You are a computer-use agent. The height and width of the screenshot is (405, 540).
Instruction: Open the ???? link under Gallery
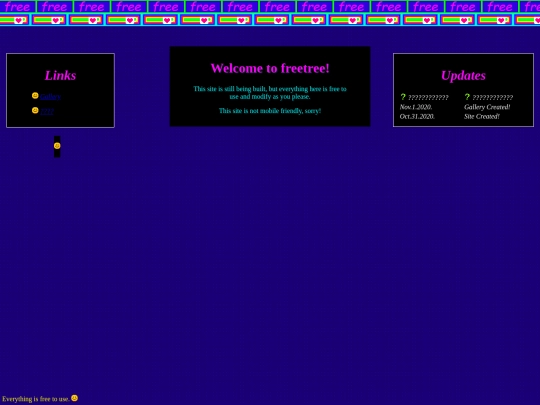coord(47,111)
